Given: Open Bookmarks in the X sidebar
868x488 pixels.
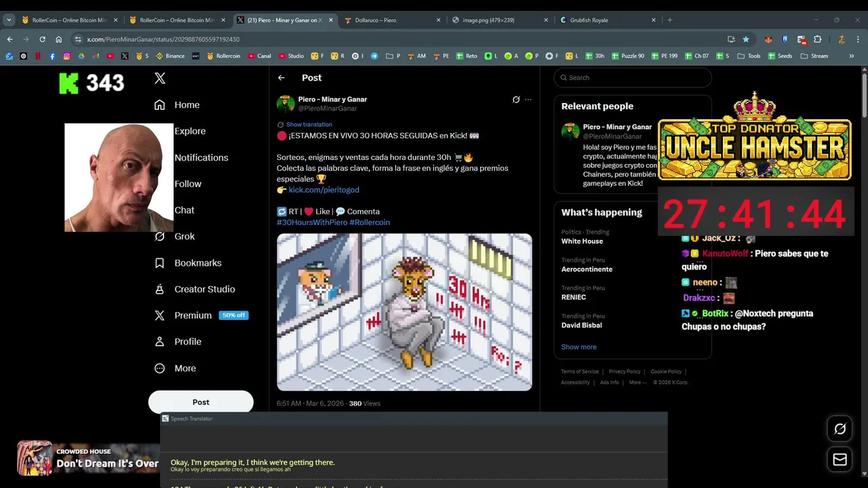Looking at the screenshot, I should 188,263.
